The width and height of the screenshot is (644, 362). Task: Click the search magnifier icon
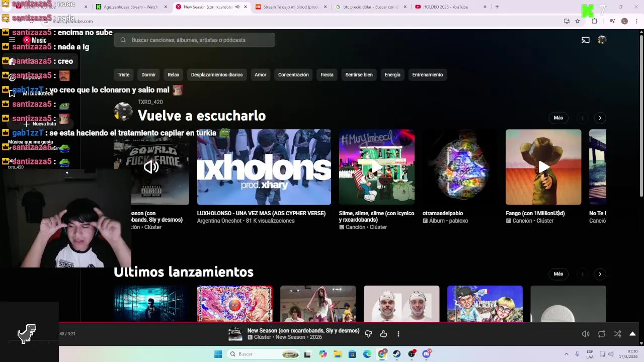(x=123, y=40)
